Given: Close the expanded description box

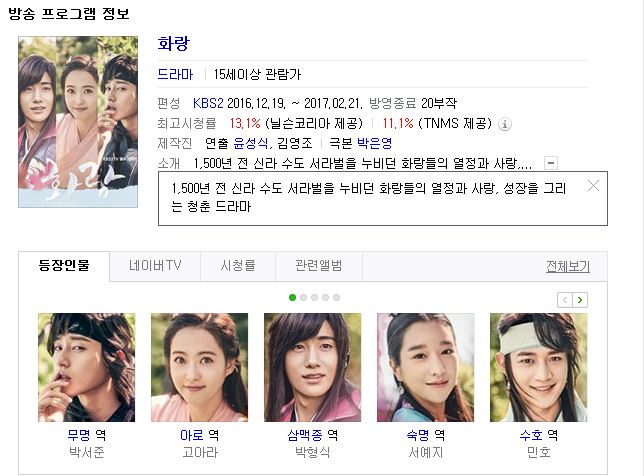Looking at the screenshot, I should (593, 186).
